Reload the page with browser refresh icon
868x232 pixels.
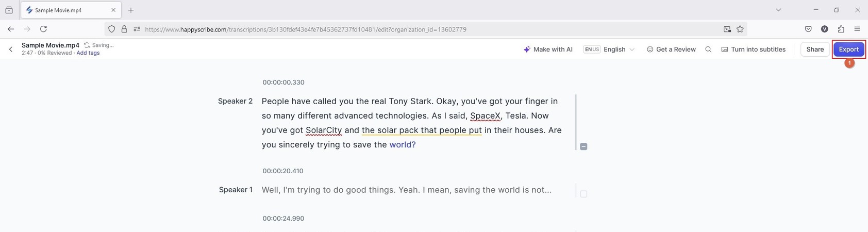43,29
